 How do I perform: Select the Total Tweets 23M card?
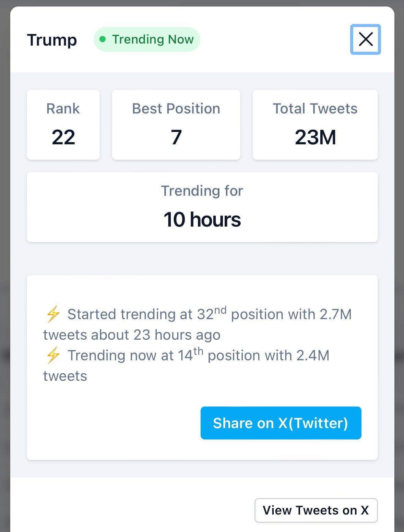coord(315,125)
